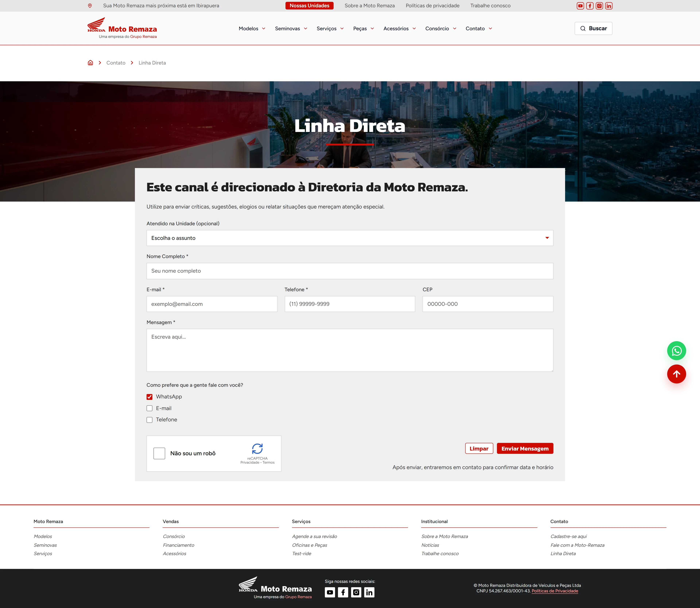Image resolution: width=700 pixels, height=608 pixels.
Task: Open footer Linha Direta link
Action: pos(563,554)
